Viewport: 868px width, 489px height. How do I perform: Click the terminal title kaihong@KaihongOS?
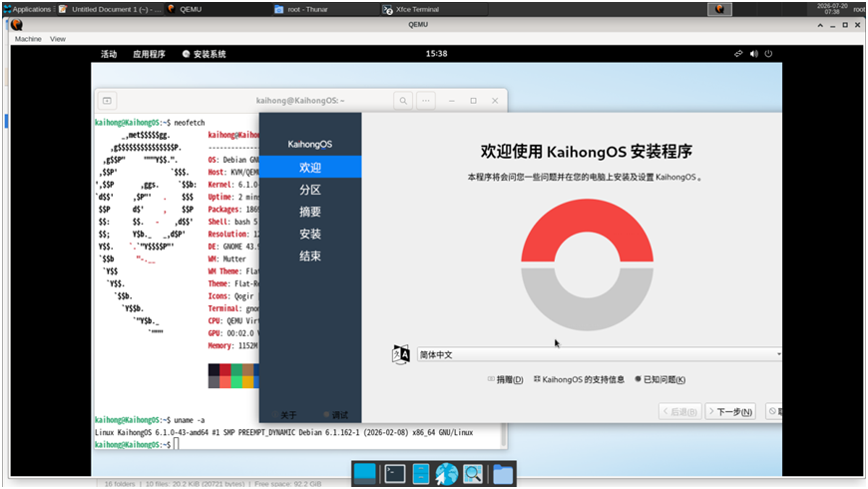coord(300,101)
